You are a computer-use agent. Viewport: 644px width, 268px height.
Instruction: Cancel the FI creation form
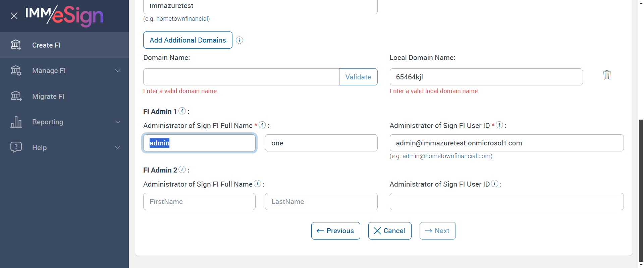coord(390,231)
